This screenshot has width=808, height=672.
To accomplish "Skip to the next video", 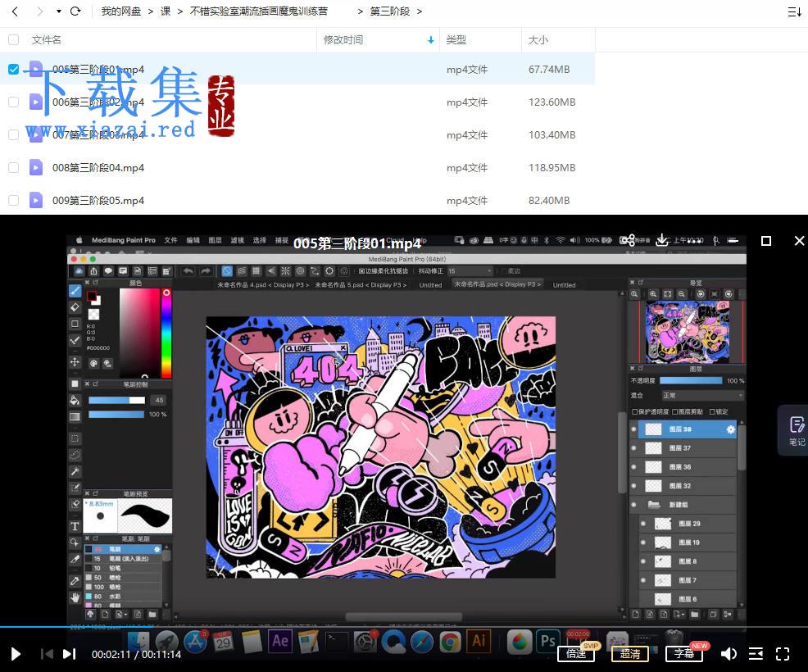I will coord(70,654).
